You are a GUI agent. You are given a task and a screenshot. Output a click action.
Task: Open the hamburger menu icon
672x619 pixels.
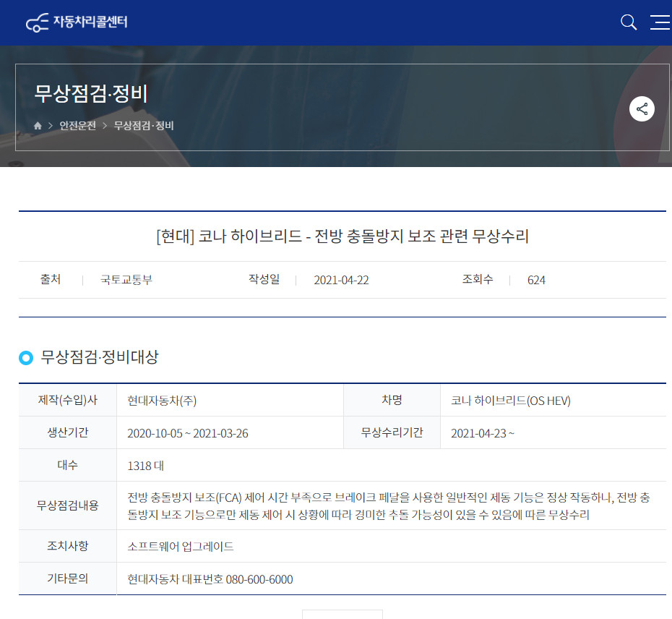(660, 22)
